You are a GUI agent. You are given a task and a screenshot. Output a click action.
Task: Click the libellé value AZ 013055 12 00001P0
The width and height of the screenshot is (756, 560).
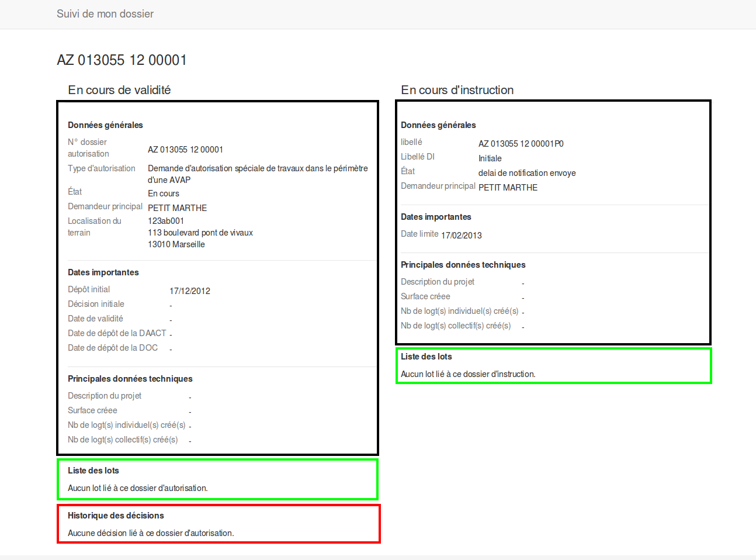521,144
